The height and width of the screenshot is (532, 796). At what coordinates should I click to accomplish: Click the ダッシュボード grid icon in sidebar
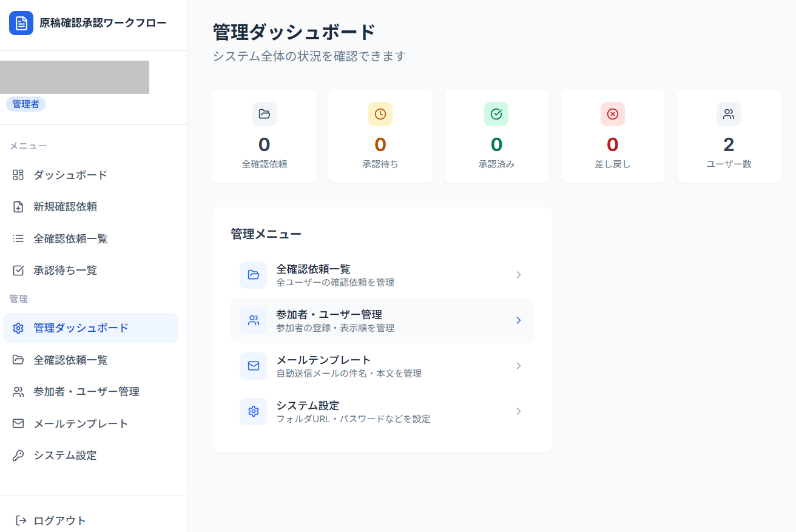point(18,175)
